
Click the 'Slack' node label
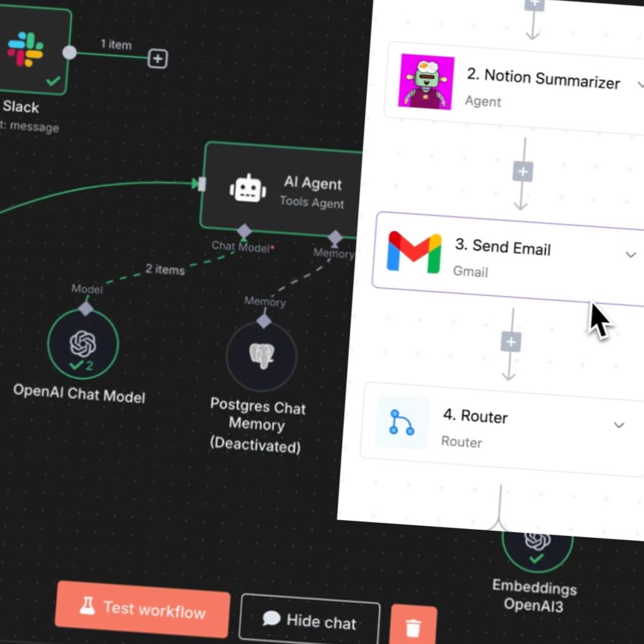point(21,107)
